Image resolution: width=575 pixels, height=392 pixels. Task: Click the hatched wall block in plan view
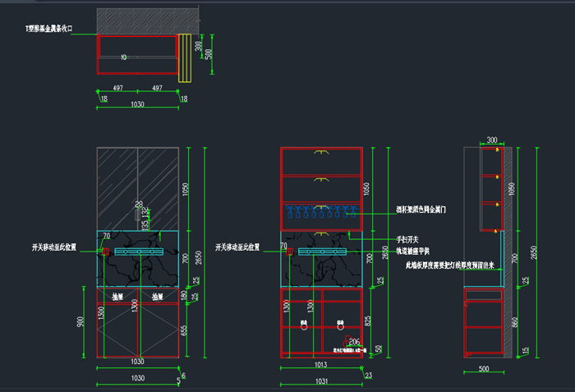(148, 21)
